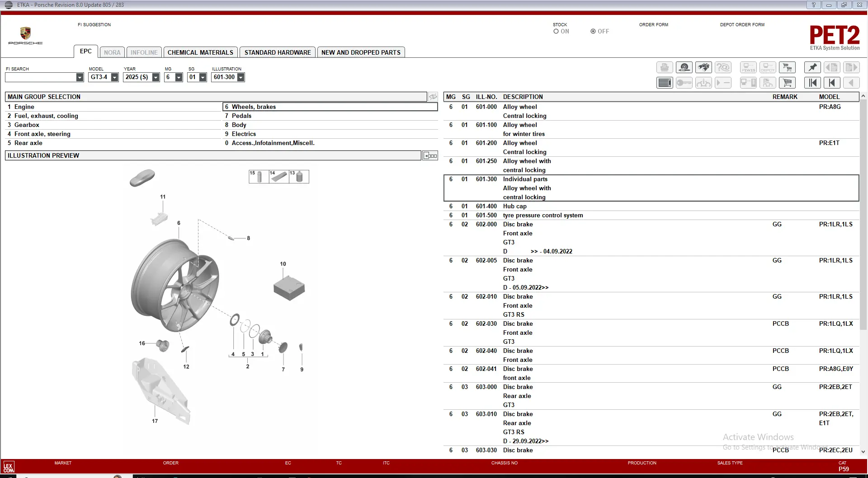Screen dimensions: 868x478
Task: Jump to first record using skip-to-start icon
Action: point(812,83)
